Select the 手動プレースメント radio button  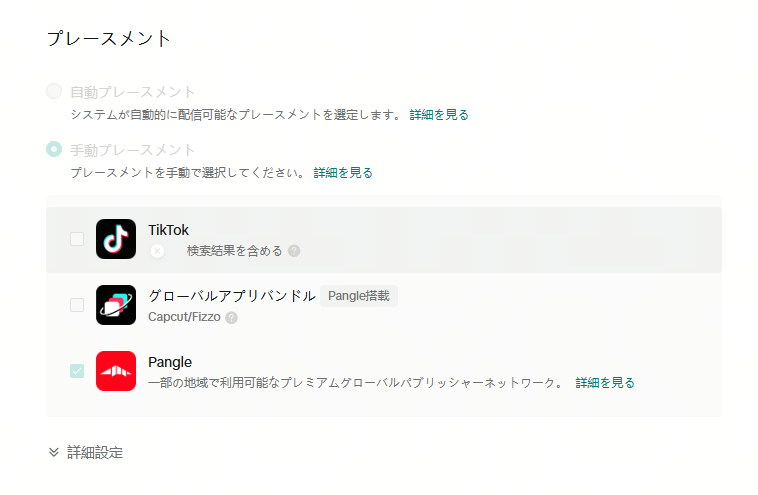[54, 150]
